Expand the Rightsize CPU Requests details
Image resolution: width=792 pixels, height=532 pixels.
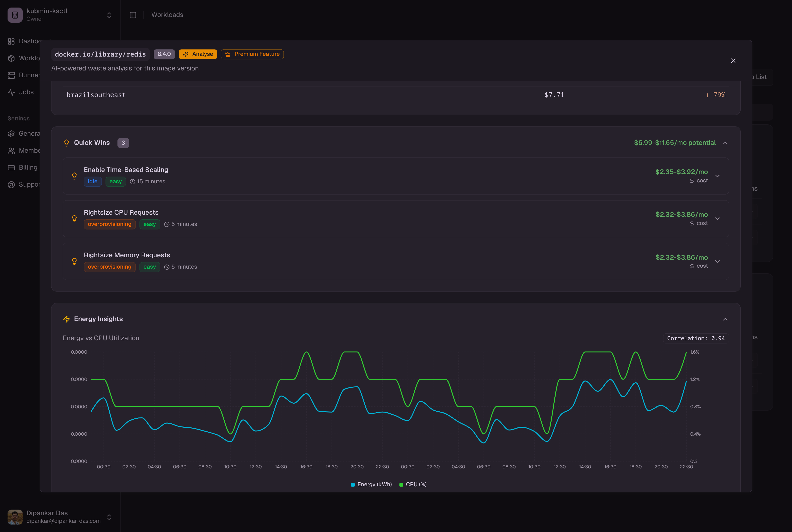pyautogui.click(x=718, y=218)
